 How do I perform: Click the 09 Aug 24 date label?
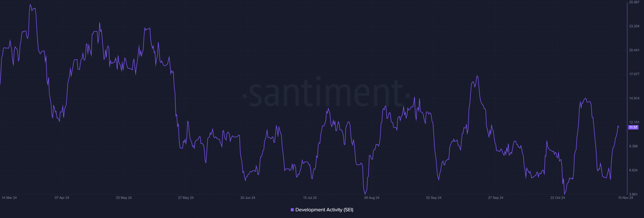tap(372, 198)
